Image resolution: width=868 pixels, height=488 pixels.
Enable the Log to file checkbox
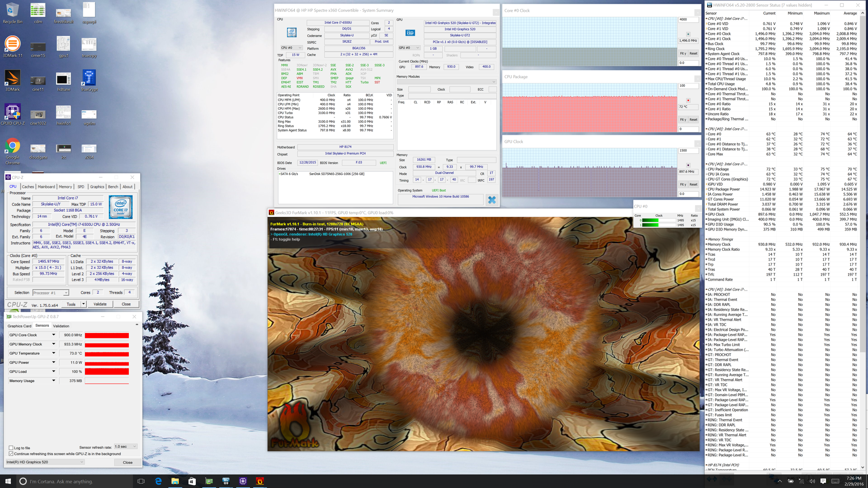point(11,448)
